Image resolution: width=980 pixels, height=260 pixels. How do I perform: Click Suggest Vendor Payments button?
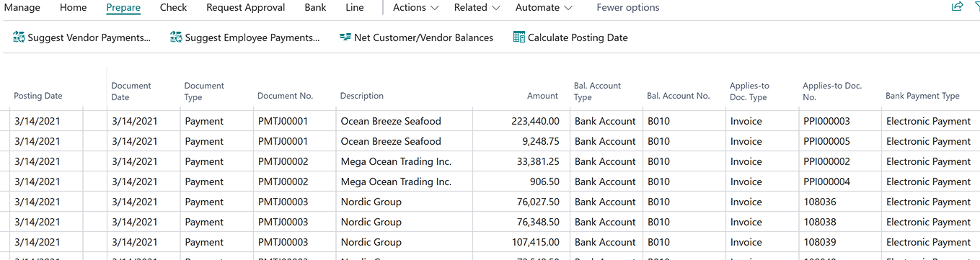tap(82, 37)
